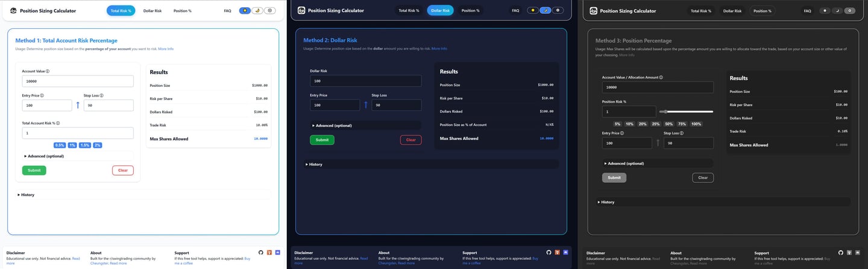Image resolution: width=868 pixels, height=269 pixels.
Task: Click Stop Loss info icon in gray panel
Action: point(681,133)
